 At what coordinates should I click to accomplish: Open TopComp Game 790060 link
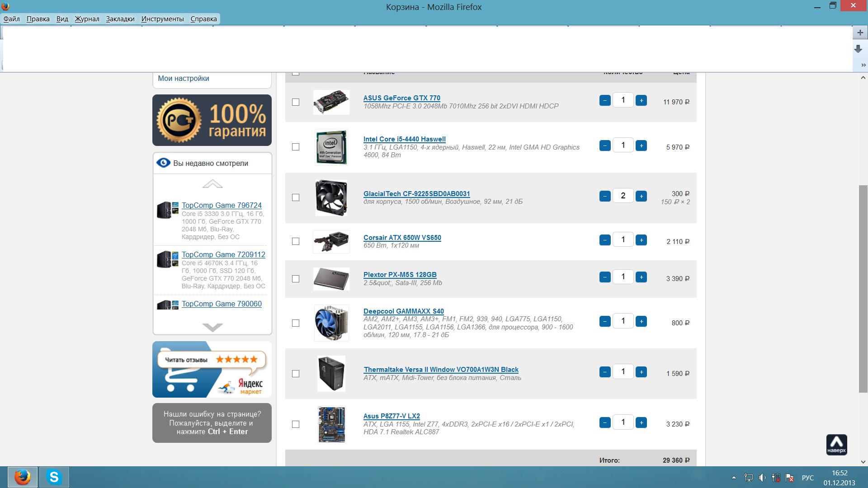point(222,304)
